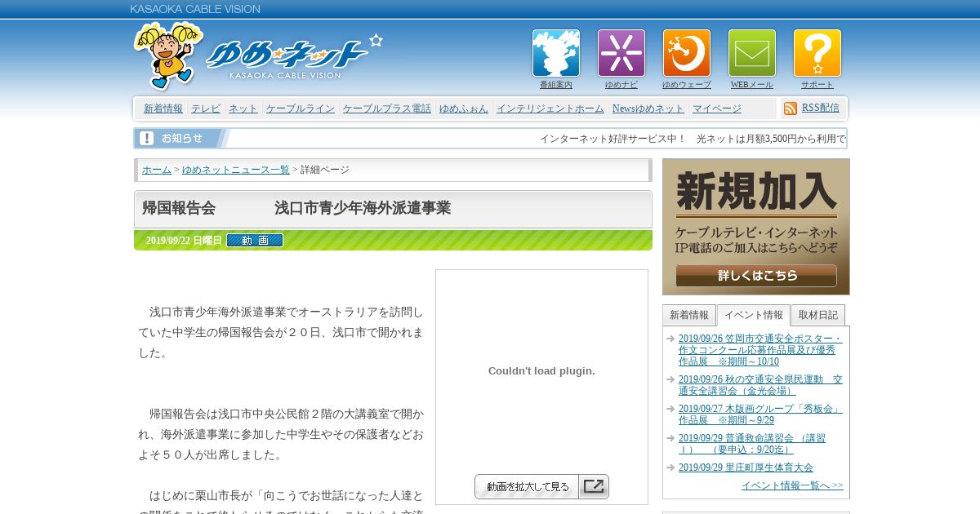Click the video plugin placeholder area

tap(541, 370)
